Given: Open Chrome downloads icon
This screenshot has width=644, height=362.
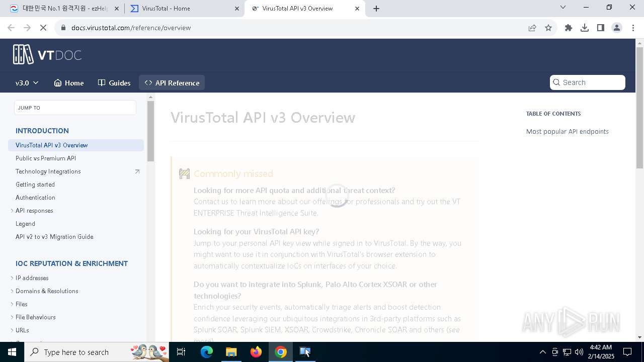Looking at the screenshot, I should click(585, 28).
